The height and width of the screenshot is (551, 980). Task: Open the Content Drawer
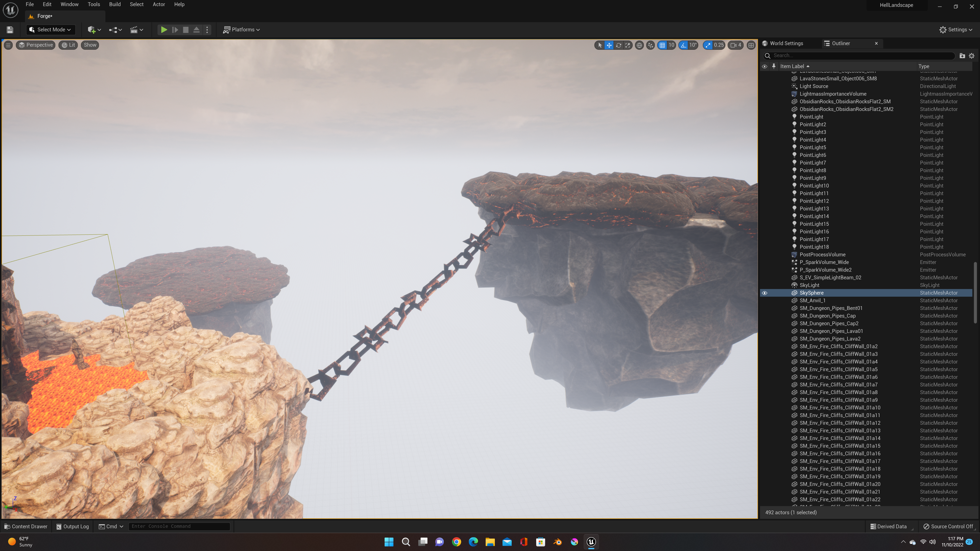click(26, 526)
